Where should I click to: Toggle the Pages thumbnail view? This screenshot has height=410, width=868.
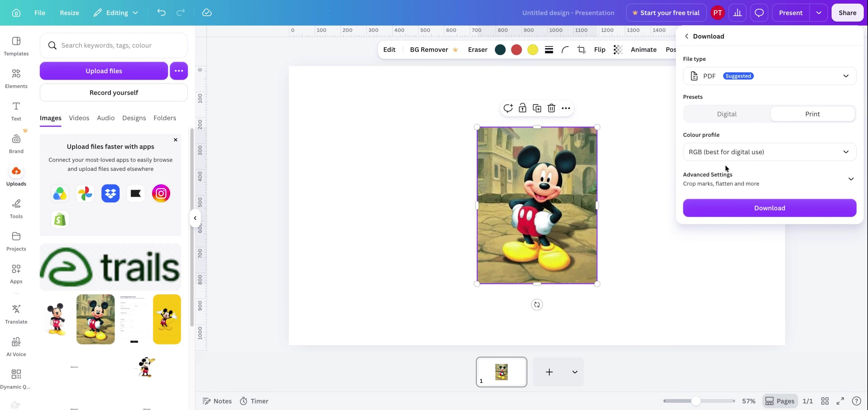(780, 401)
